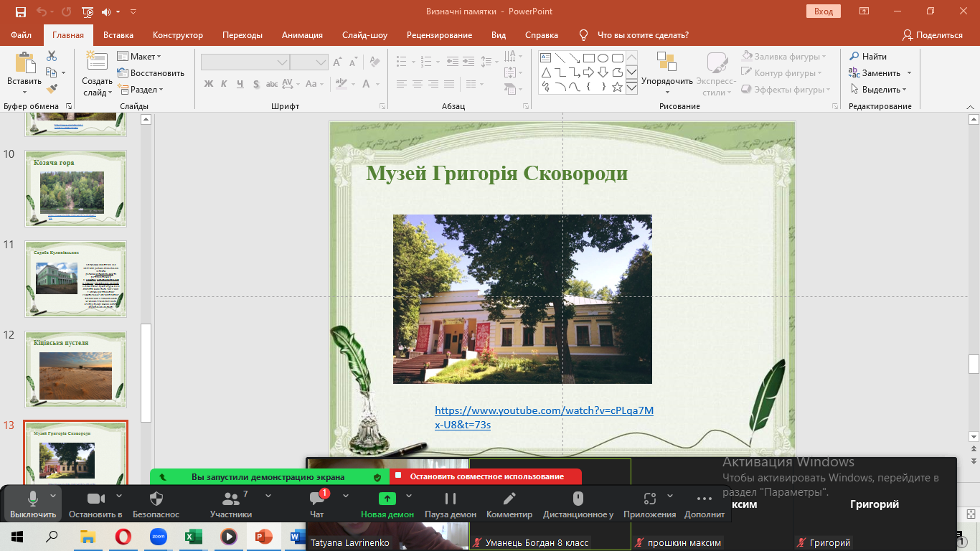Open Zoom chat with unread badge

317,499
